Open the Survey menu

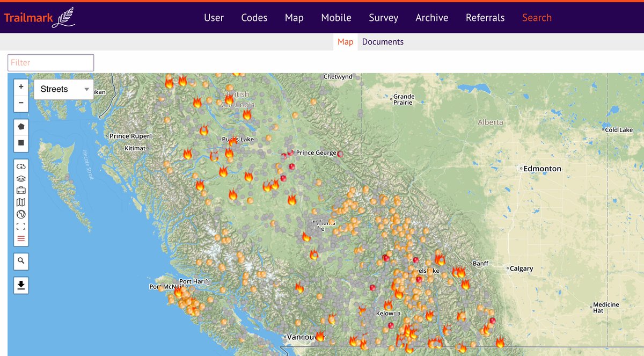click(383, 18)
